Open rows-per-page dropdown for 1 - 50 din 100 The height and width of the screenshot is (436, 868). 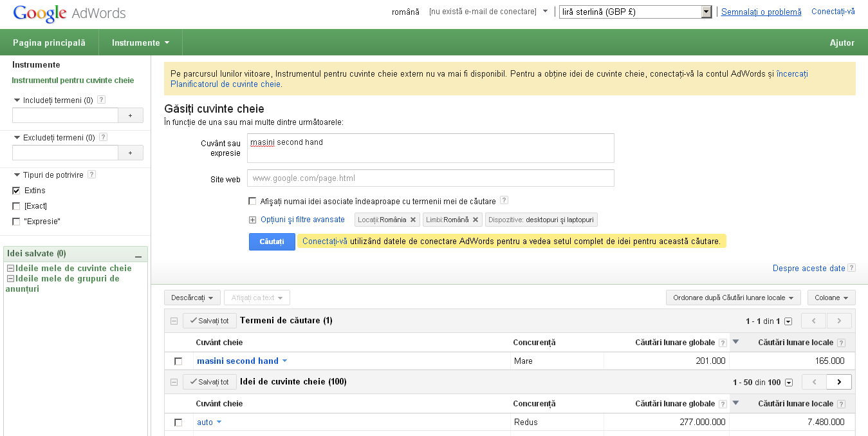(789, 383)
